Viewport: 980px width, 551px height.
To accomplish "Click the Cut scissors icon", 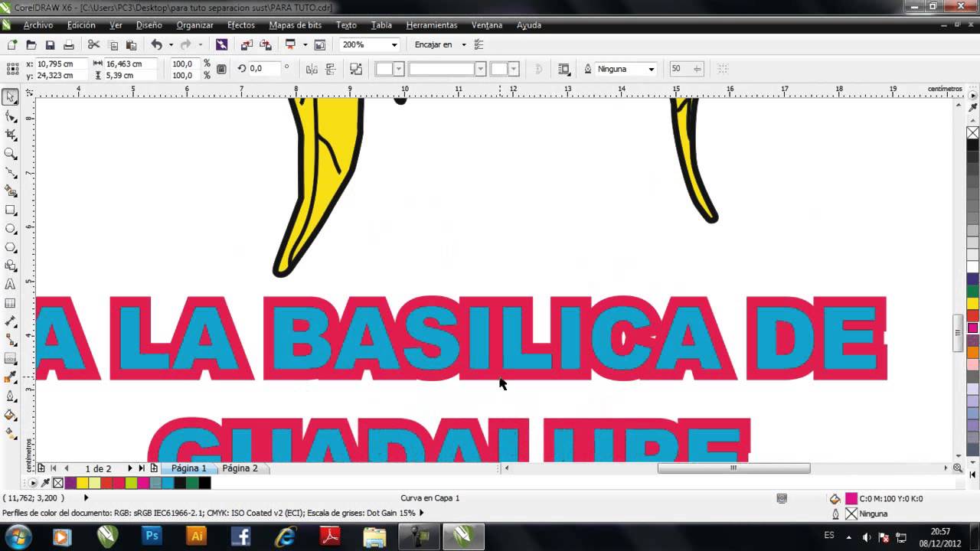I will coord(93,45).
